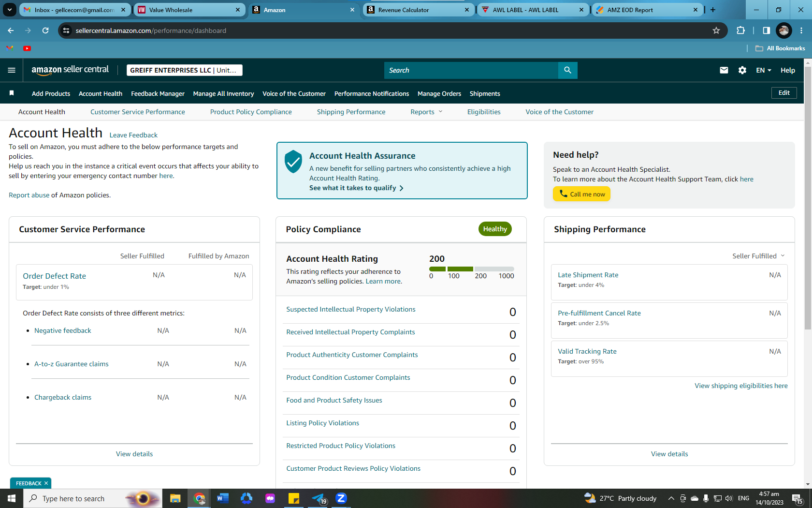Open the Chrome extensions puzzle icon

740,30
